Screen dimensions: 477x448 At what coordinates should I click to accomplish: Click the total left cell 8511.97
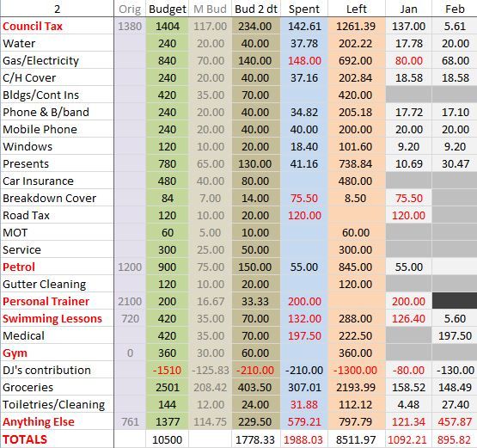tap(356, 439)
